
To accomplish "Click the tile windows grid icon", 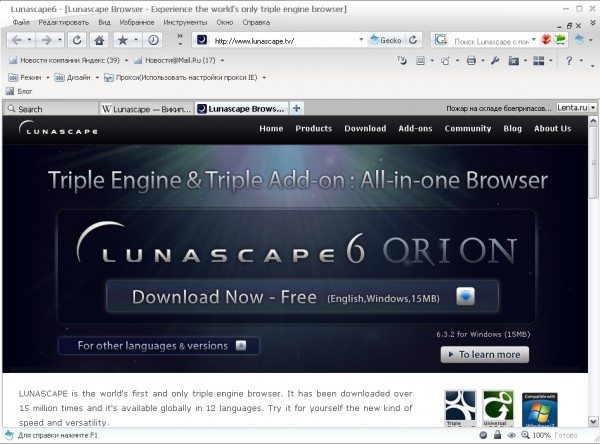I will pos(539,60).
